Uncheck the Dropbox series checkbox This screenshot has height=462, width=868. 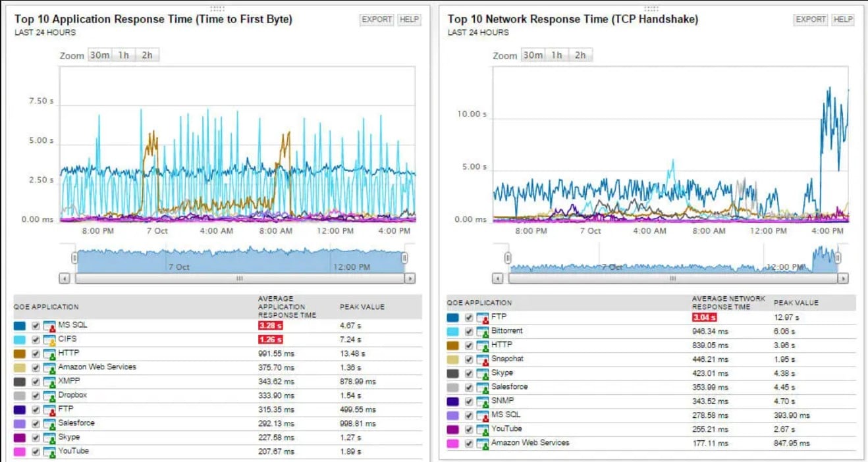tap(36, 396)
